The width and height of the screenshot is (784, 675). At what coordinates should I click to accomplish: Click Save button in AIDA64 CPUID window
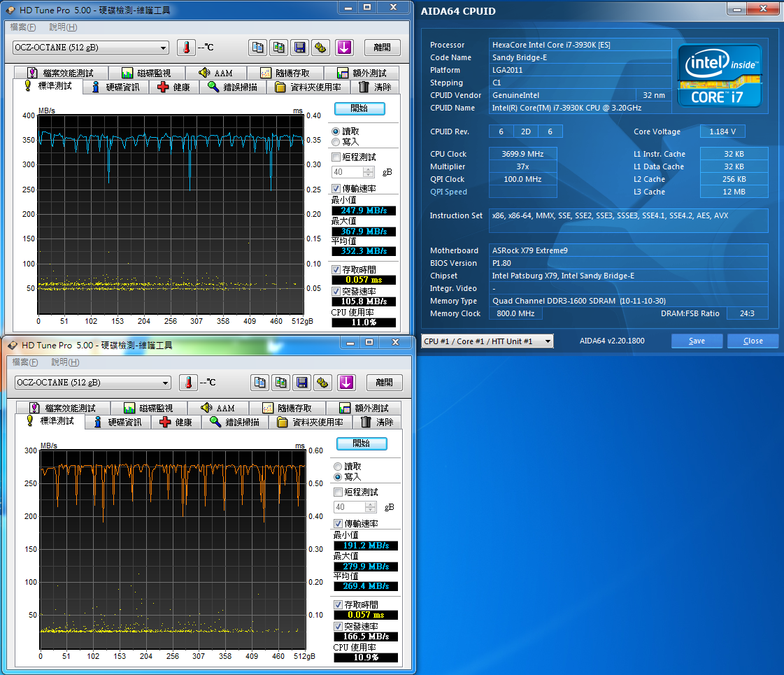697,341
